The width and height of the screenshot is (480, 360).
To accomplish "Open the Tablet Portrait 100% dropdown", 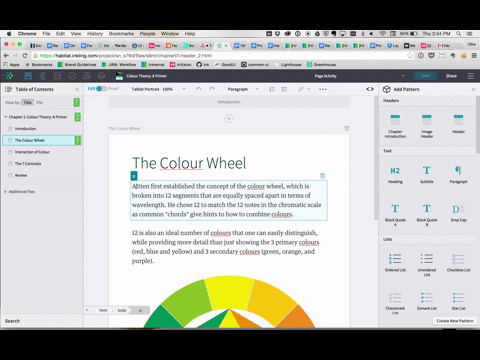I will [x=158, y=89].
